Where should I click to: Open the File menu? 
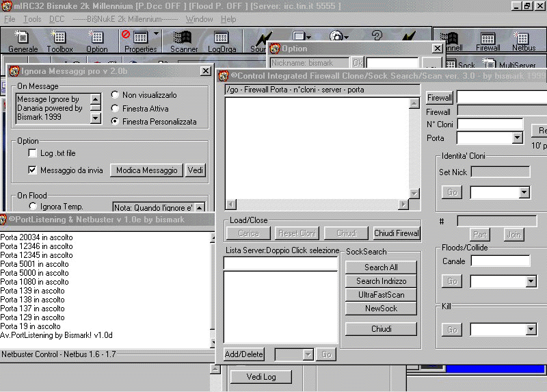pos(10,19)
